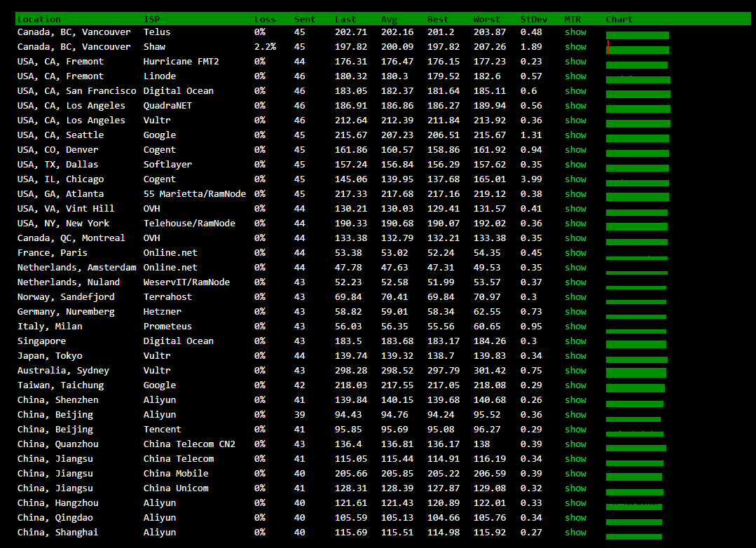Viewport: 756px width, 548px height.
Task: Click the MTR column header
Action: 573,20
